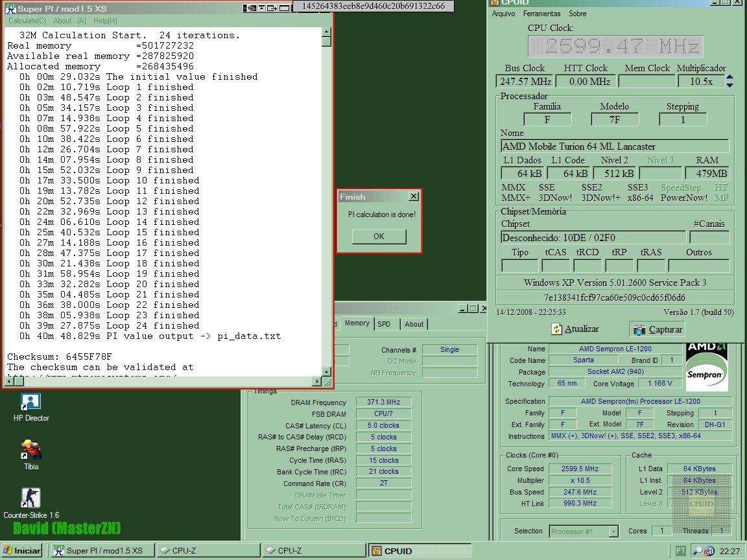This screenshot has height=560, width=747.
Task: Click the FSB:DRAM value CPU/7
Action: tap(383, 414)
